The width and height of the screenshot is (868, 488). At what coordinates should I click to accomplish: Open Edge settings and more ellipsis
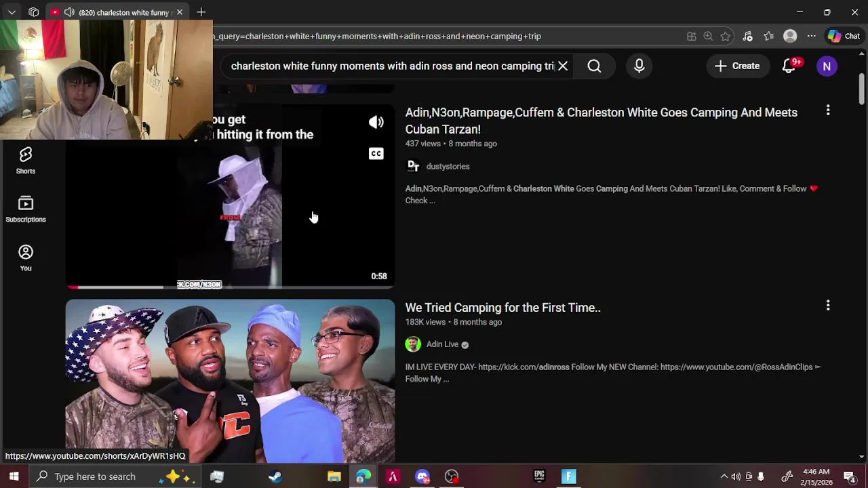812,36
